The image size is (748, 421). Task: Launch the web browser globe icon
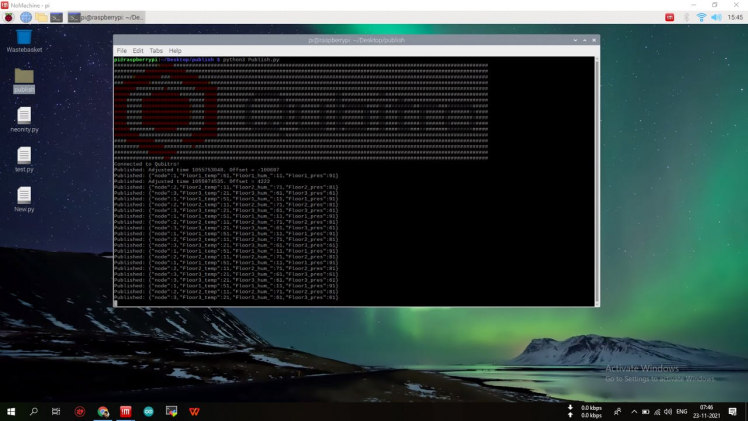pyautogui.click(x=26, y=18)
